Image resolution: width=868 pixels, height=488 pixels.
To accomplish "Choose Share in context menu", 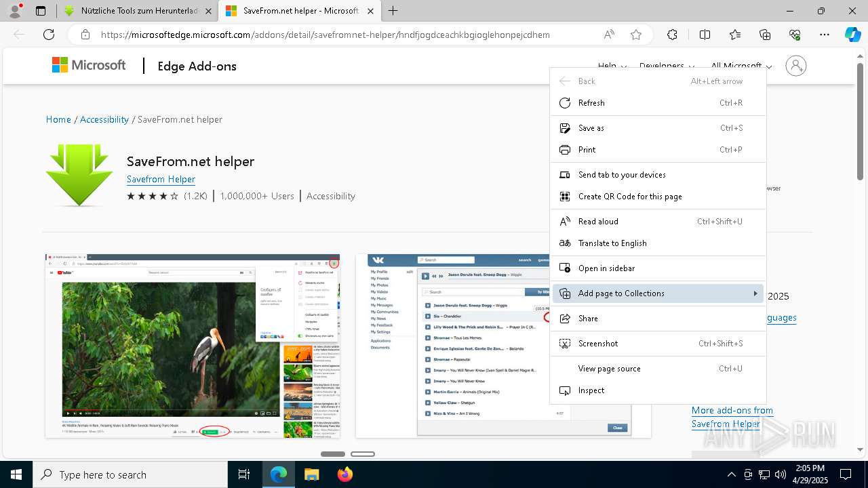I will point(658,319).
